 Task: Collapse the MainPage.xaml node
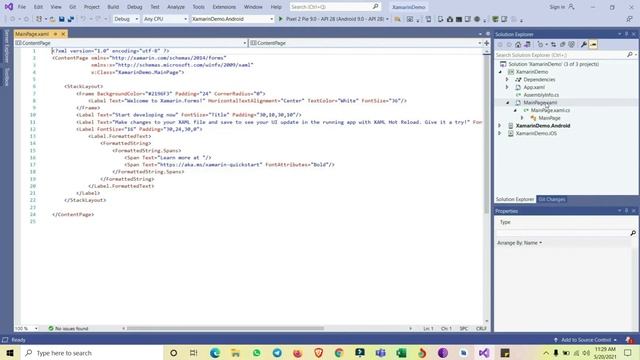click(507, 103)
